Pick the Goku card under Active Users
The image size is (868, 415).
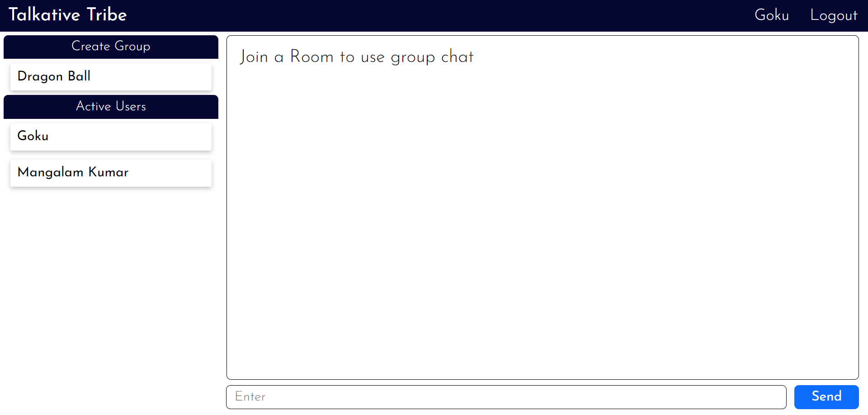pyautogui.click(x=111, y=137)
